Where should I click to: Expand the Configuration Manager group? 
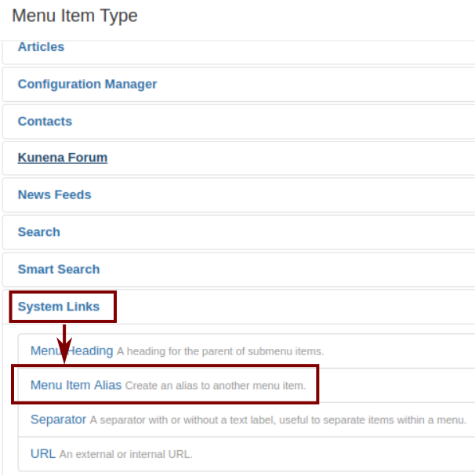coord(87,84)
